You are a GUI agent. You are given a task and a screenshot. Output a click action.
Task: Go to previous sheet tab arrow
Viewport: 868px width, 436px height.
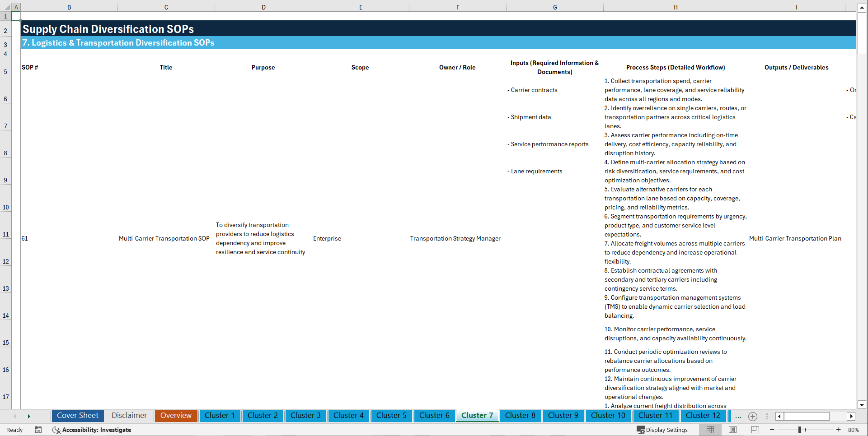(15, 416)
